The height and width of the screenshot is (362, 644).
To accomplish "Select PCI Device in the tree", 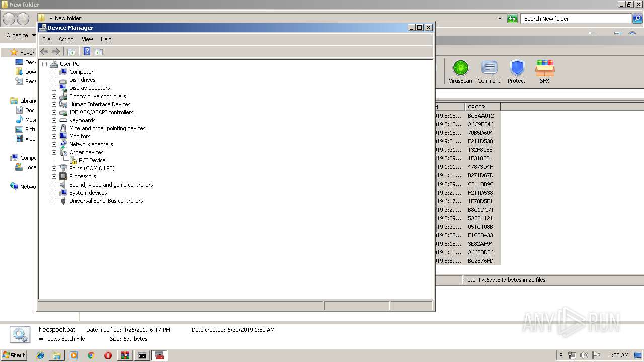I will pos(92,160).
